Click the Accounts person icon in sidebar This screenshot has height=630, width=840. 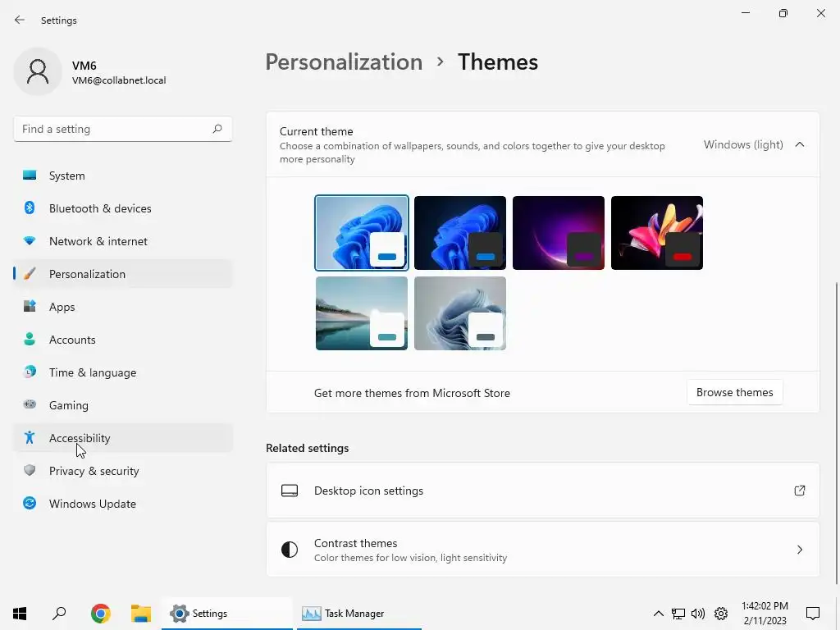[x=30, y=339]
